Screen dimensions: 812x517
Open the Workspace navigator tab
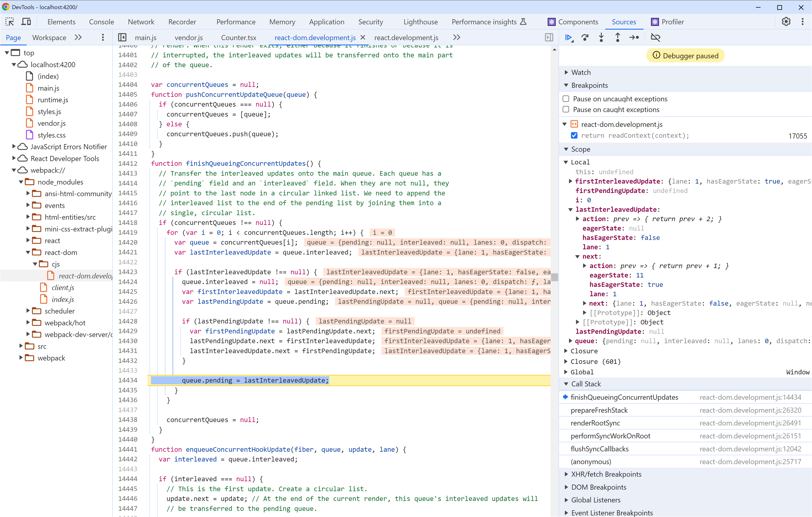tap(49, 37)
